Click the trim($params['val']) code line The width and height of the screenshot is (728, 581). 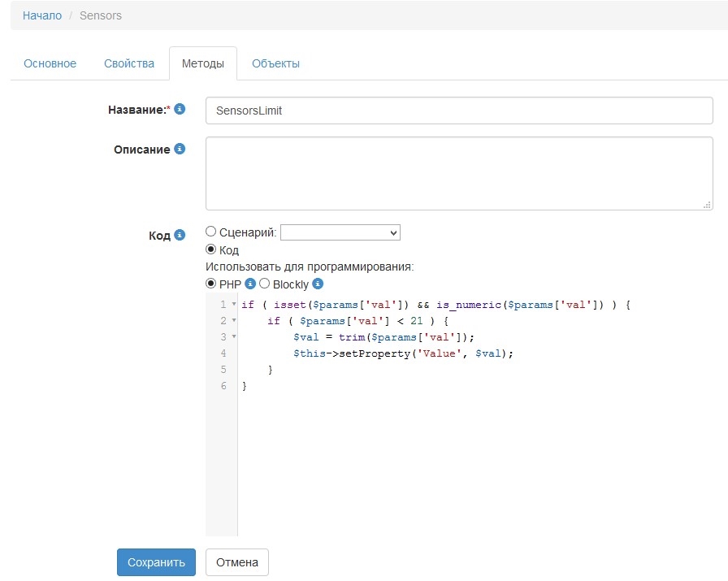pyautogui.click(x=383, y=337)
